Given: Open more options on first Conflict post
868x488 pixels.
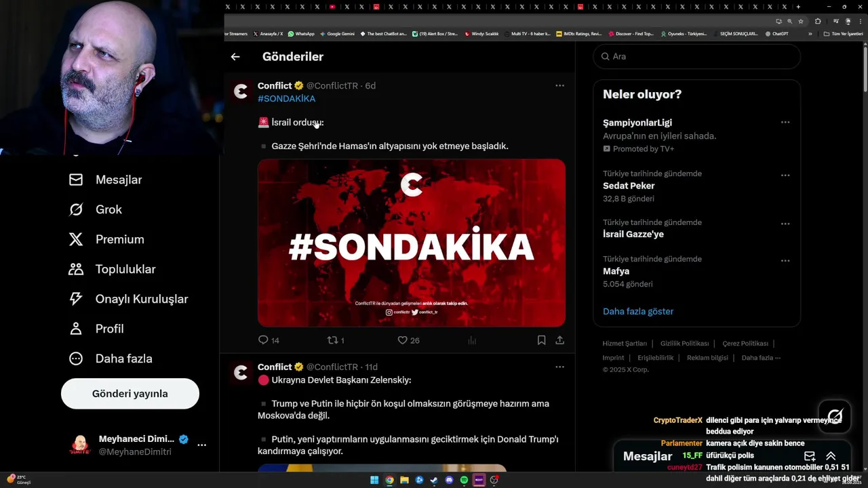Looking at the screenshot, I should (x=559, y=85).
